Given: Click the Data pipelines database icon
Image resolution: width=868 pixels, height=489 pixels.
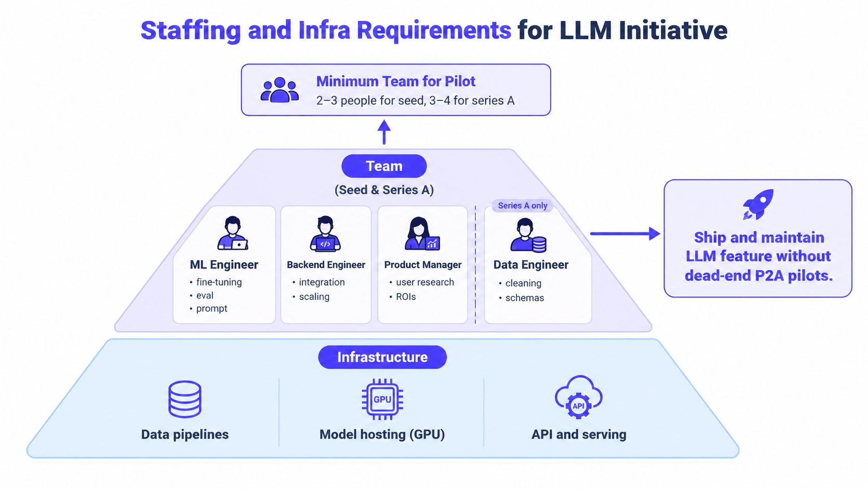Looking at the screenshot, I should (185, 399).
